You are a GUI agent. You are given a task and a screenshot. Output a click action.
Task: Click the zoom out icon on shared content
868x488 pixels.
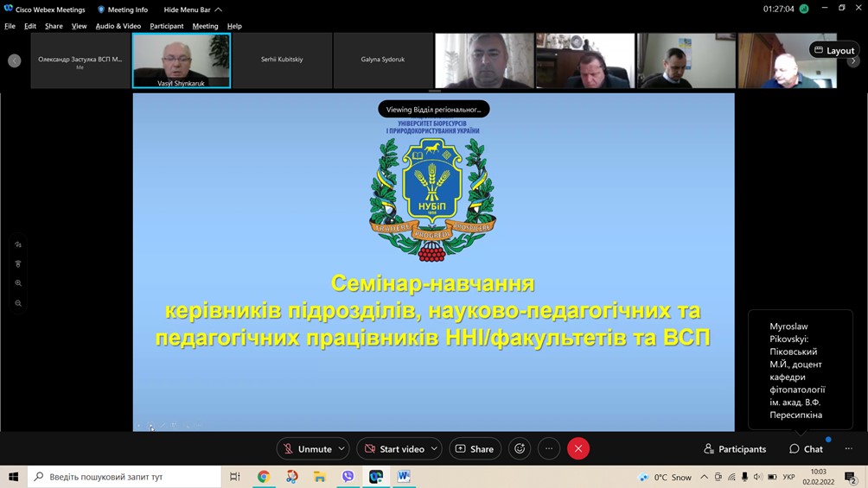(x=18, y=303)
